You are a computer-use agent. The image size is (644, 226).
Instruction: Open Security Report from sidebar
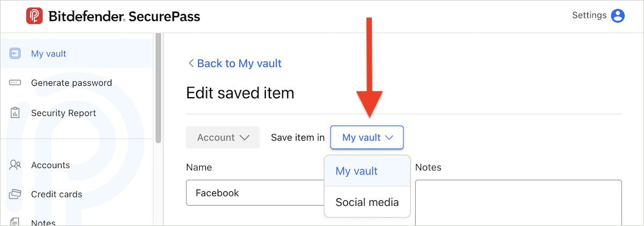(63, 113)
